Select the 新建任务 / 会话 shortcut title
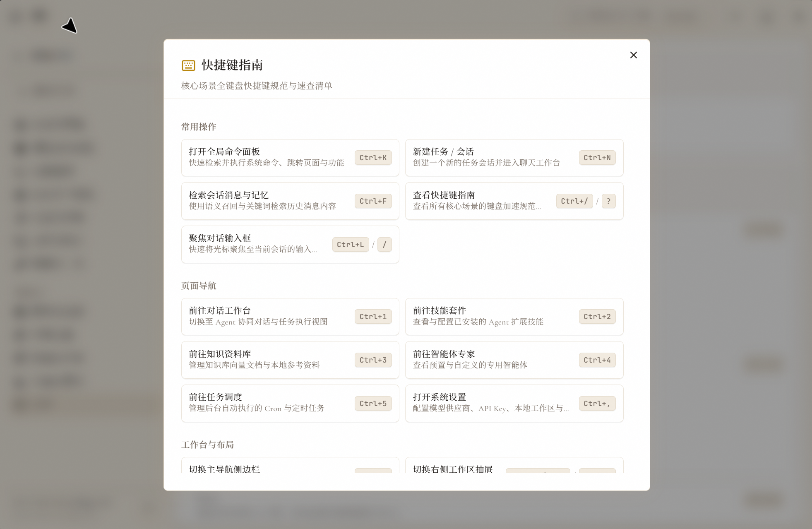 coord(443,151)
